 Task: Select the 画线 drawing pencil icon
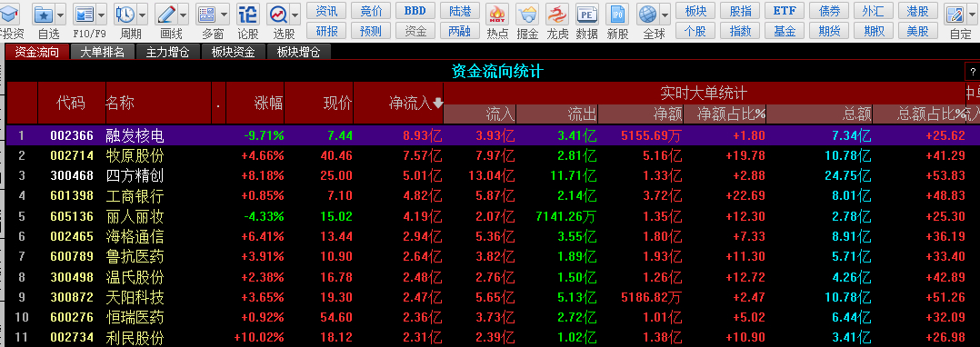166,14
